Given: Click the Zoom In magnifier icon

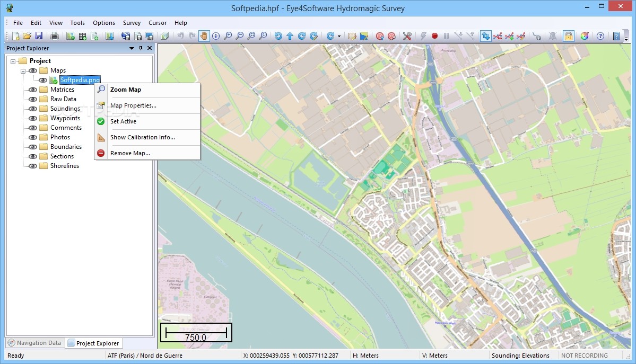Looking at the screenshot, I should coord(228,36).
